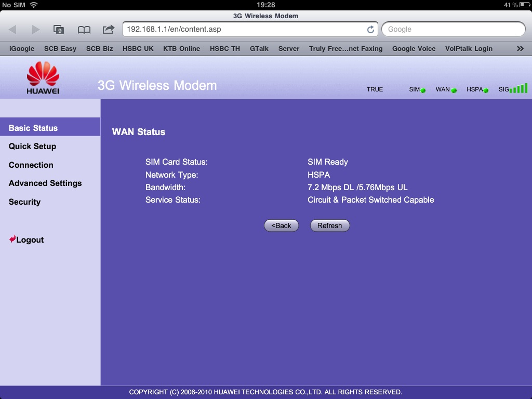Click the Logout link
Viewport: 532px width, 399px height.
point(30,240)
